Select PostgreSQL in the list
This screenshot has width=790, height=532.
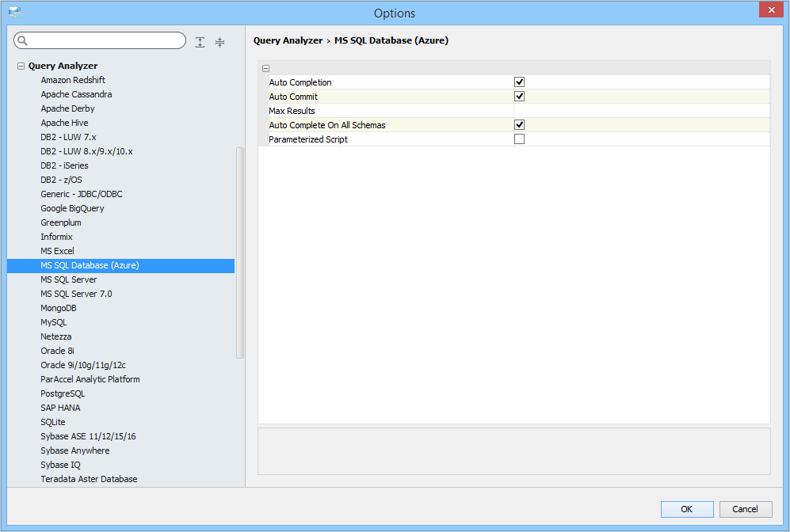coord(63,393)
